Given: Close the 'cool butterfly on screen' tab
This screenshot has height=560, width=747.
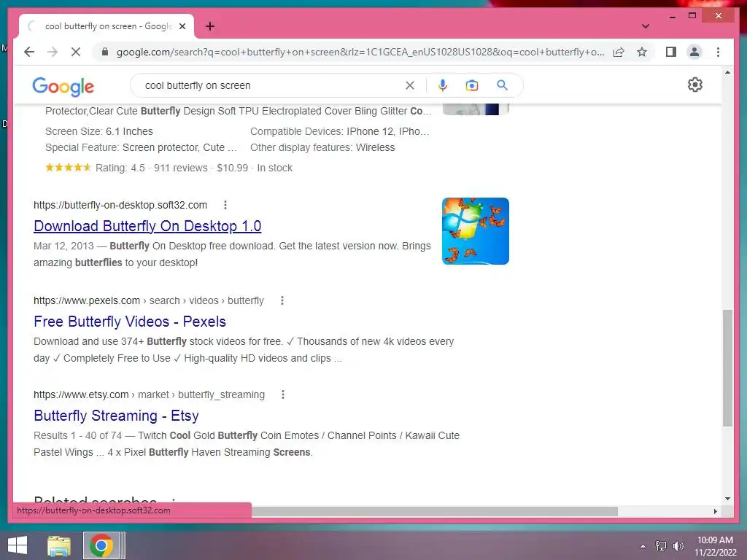Looking at the screenshot, I should [182, 26].
